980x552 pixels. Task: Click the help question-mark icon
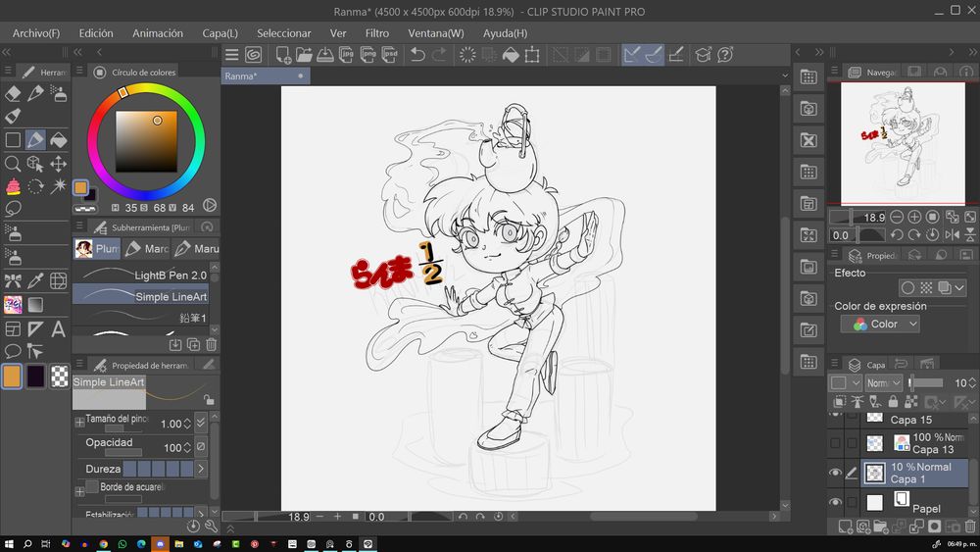pos(725,55)
